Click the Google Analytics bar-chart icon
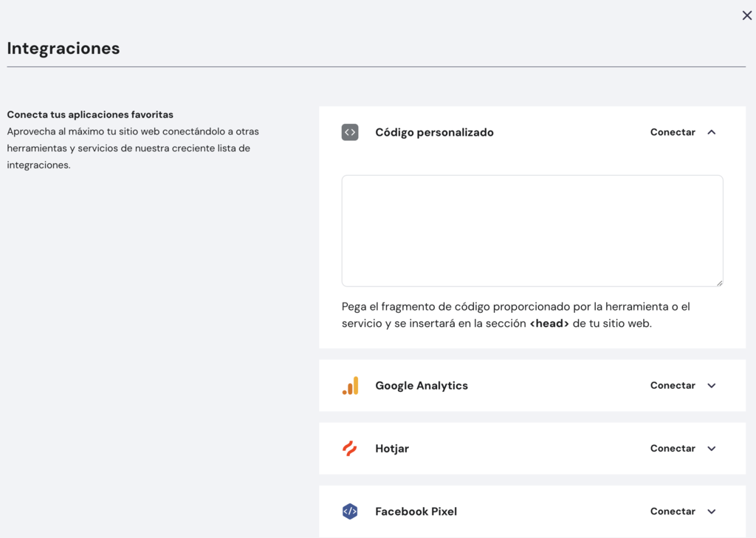 point(351,385)
